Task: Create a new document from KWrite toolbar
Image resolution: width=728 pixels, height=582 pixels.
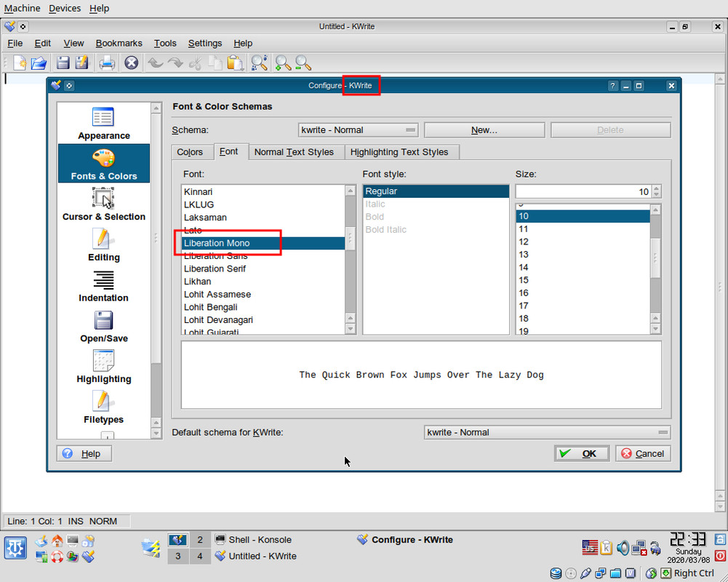Action: pos(20,63)
